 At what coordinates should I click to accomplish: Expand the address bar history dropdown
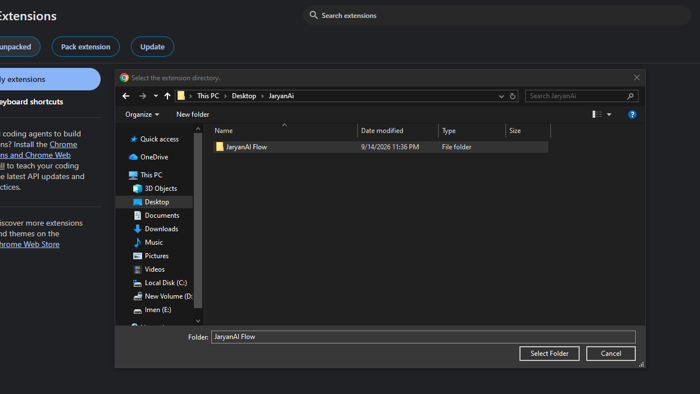point(501,96)
